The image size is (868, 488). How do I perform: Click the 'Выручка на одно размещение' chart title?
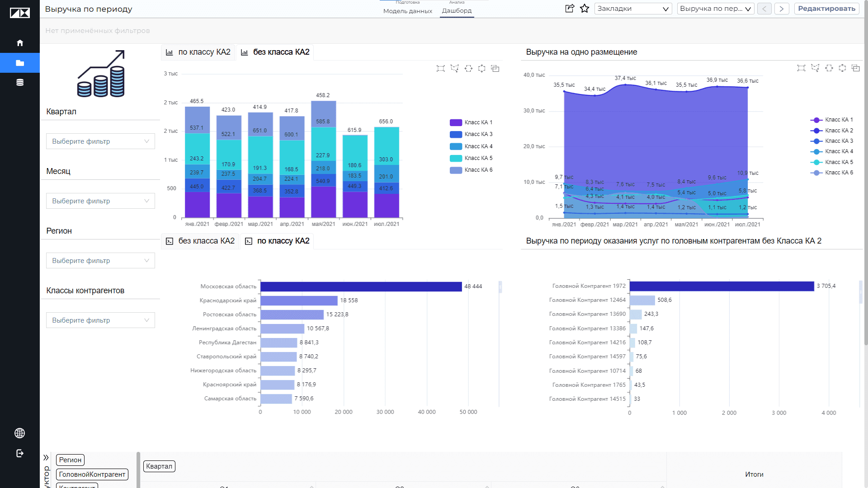click(581, 52)
